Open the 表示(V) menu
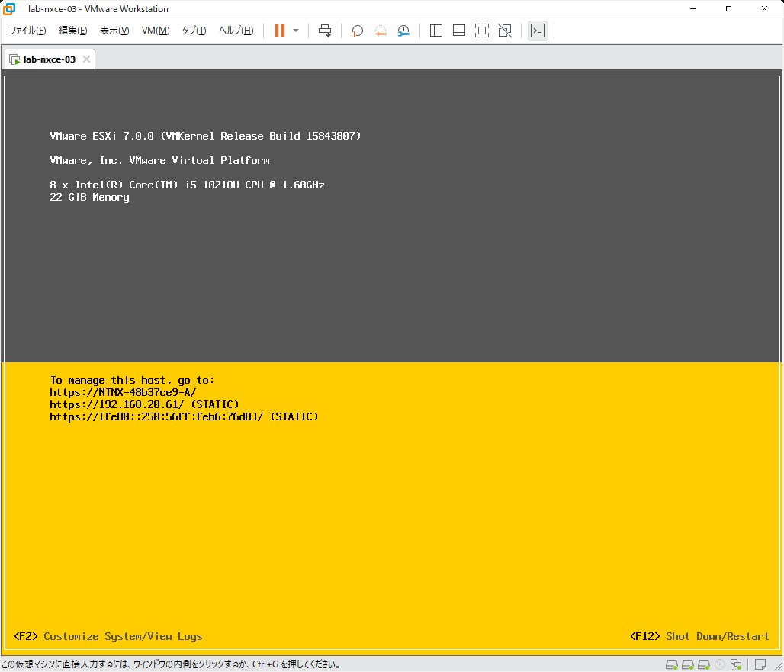The width and height of the screenshot is (784, 672). point(114,31)
